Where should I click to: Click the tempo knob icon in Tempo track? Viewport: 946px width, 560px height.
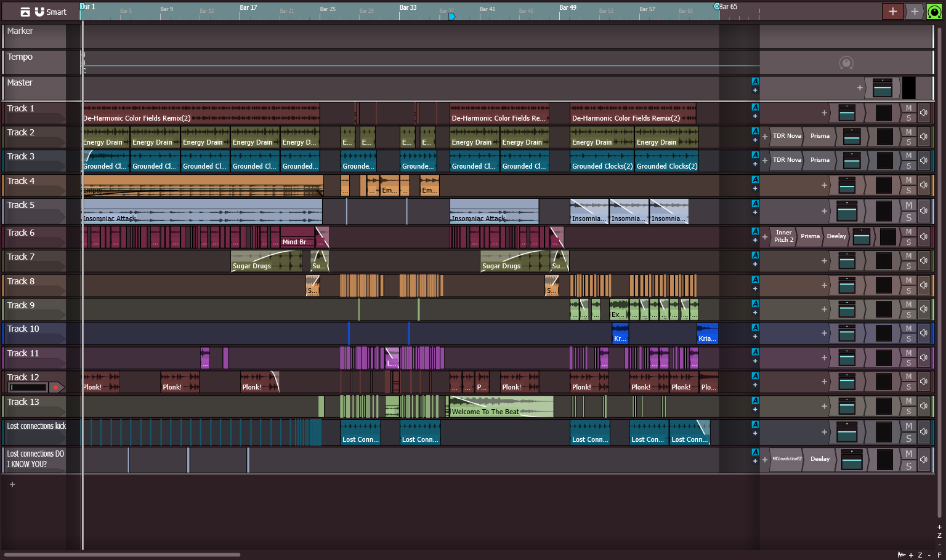pyautogui.click(x=846, y=63)
